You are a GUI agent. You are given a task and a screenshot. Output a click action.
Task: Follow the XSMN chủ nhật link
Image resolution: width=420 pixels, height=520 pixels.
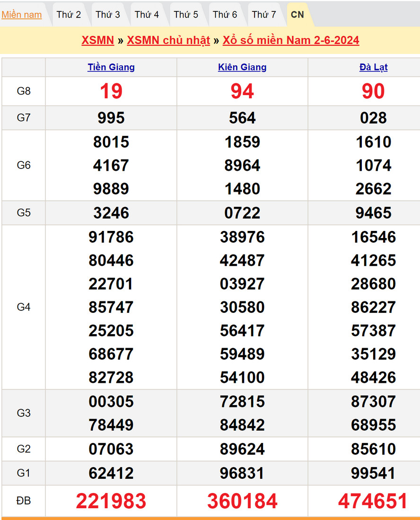pyautogui.click(x=168, y=40)
